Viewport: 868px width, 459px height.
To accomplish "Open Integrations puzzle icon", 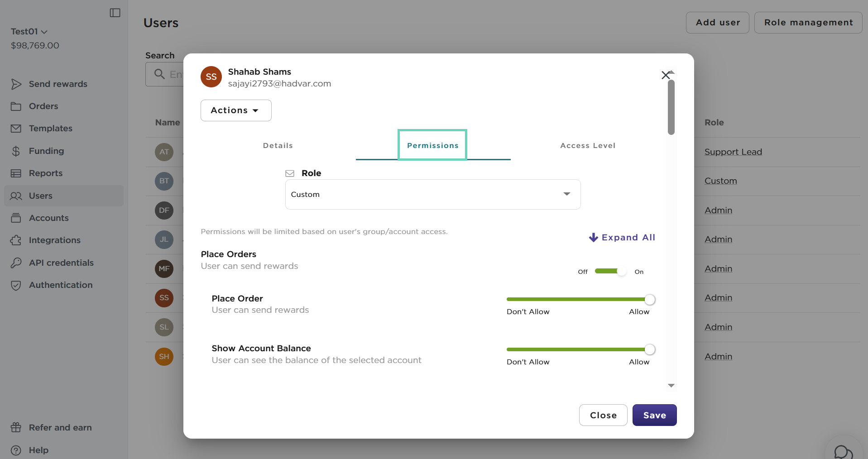I will (16, 240).
